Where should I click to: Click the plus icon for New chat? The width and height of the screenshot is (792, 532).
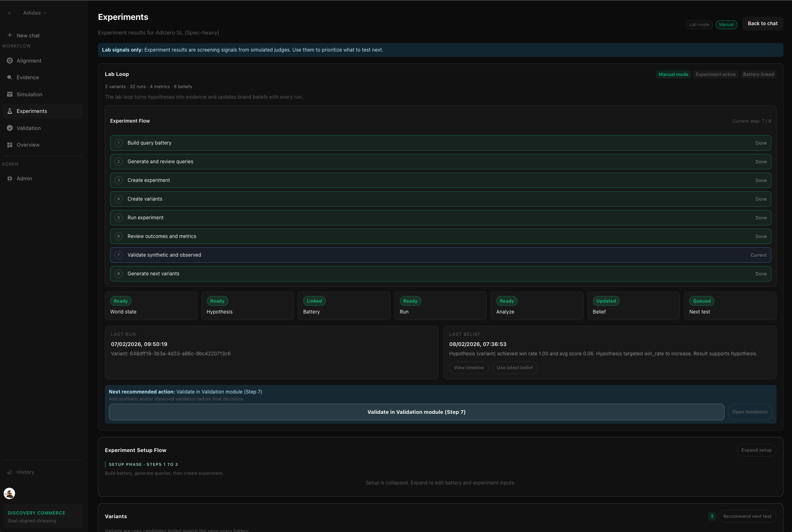coord(10,35)
